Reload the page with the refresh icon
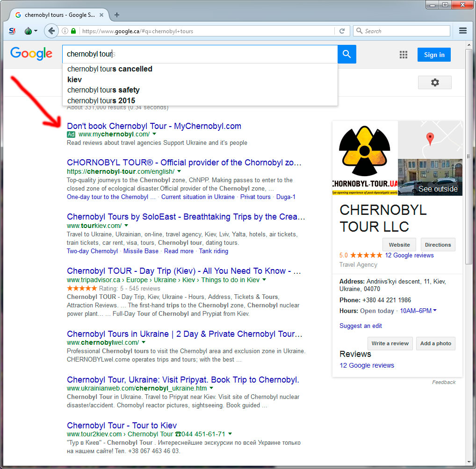 [x=342, y=31]
